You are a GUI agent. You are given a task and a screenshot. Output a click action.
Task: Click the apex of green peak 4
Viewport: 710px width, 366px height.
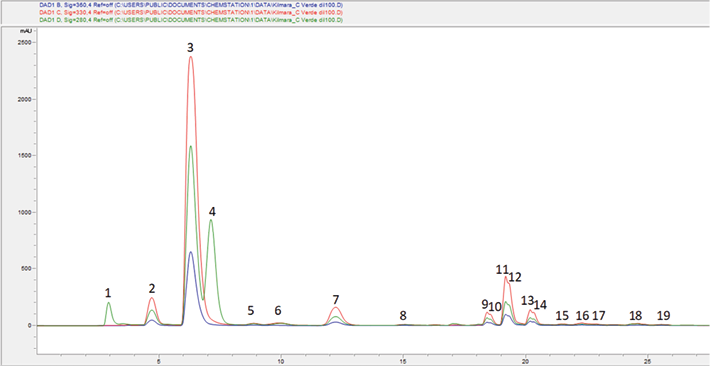pyautogui.click(x=211, y=220)
